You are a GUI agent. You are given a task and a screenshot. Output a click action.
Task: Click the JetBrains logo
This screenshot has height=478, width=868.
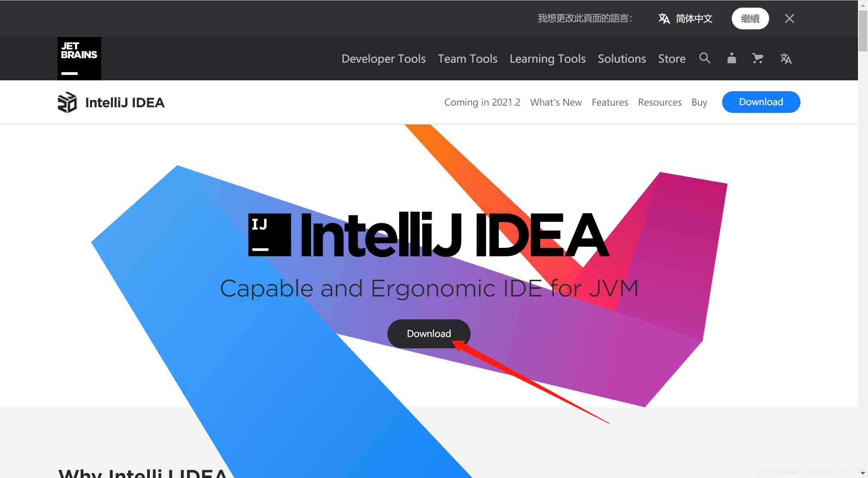[79, 59]
